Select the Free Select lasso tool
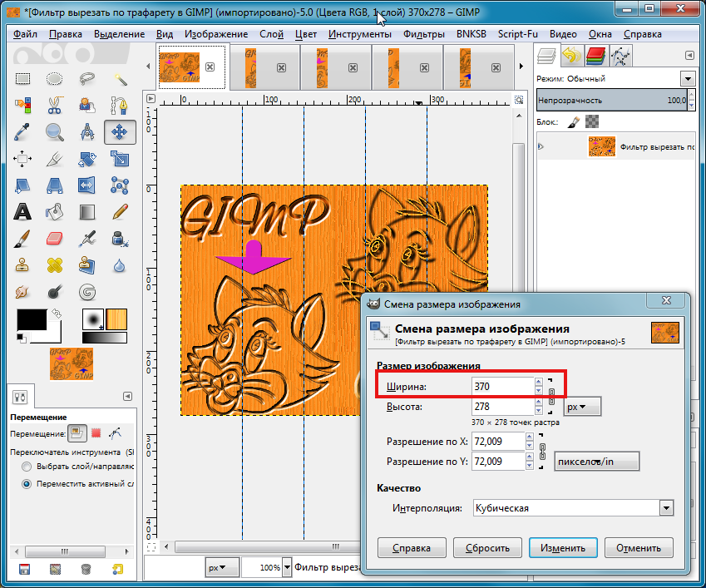 pos(87,79)
